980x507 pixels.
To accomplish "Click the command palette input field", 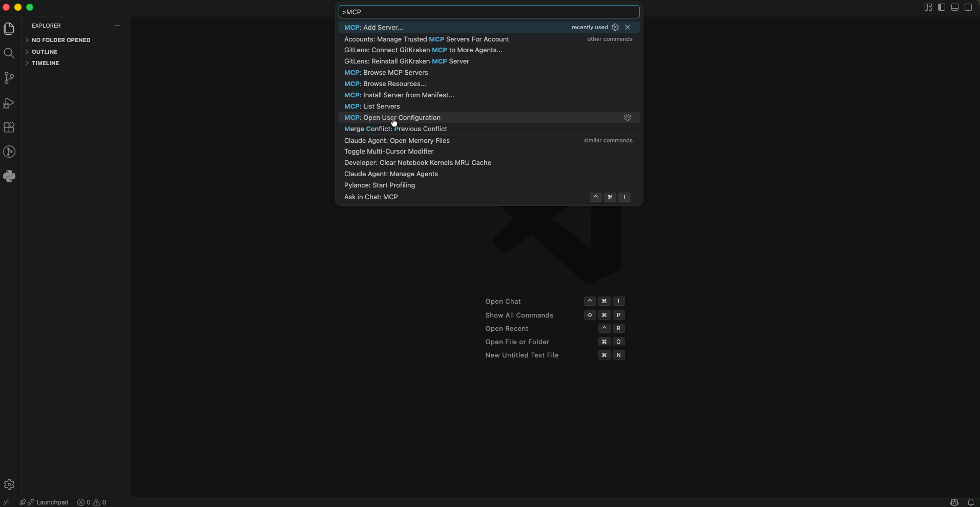I will (x=489, y=12).
